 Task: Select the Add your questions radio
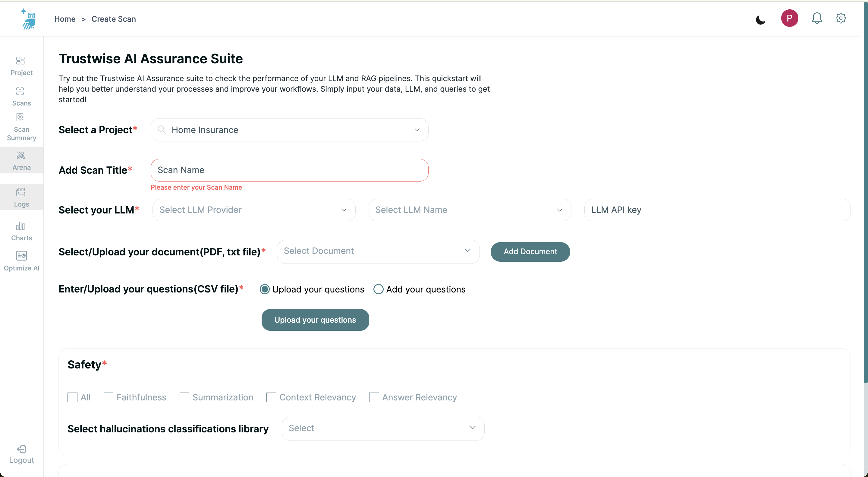[x=379, y=289]
